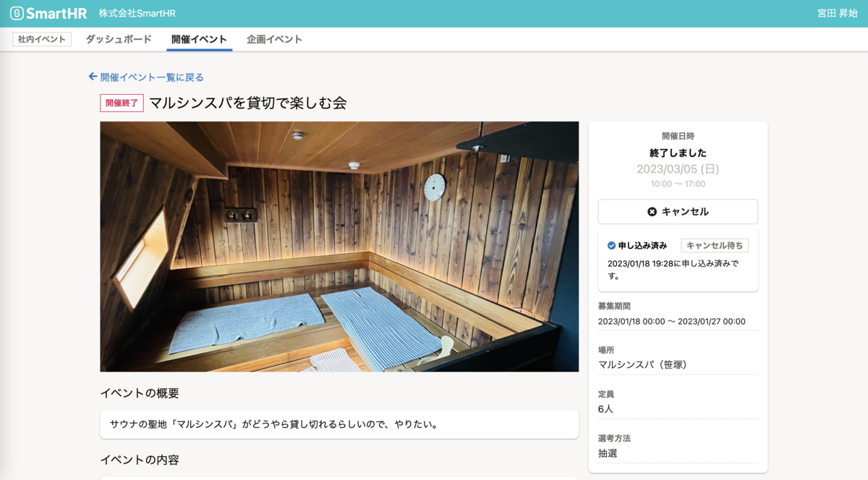Click the 2023/01/18 19:28に申し込み済みです message
Viewport: 868px width, 480px height.
(673, 270)
